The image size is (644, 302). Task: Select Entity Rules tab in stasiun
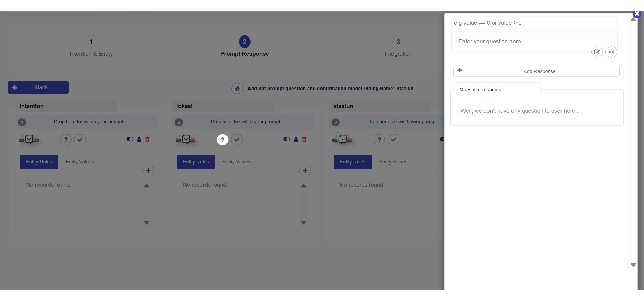tap(353, 162)
